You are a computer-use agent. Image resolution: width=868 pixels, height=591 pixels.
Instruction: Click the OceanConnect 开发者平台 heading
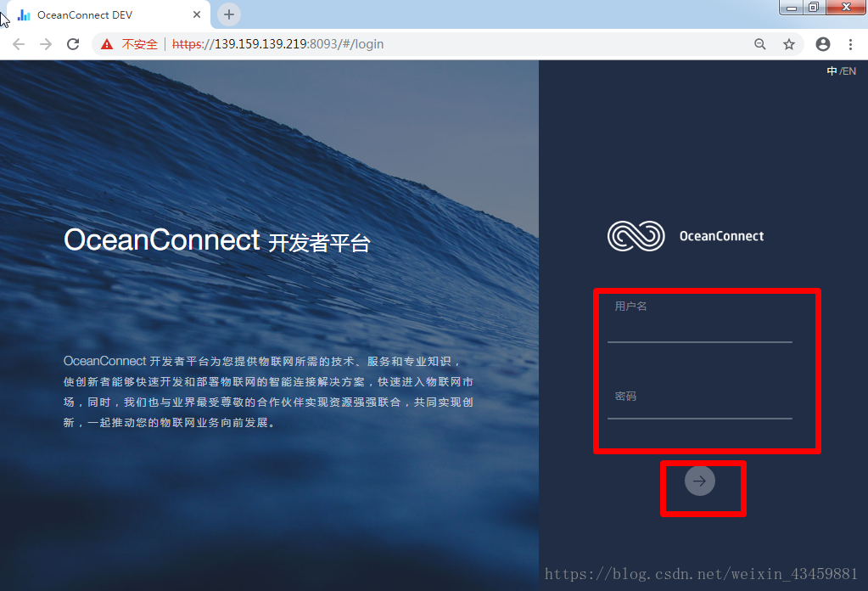[217, 241]
